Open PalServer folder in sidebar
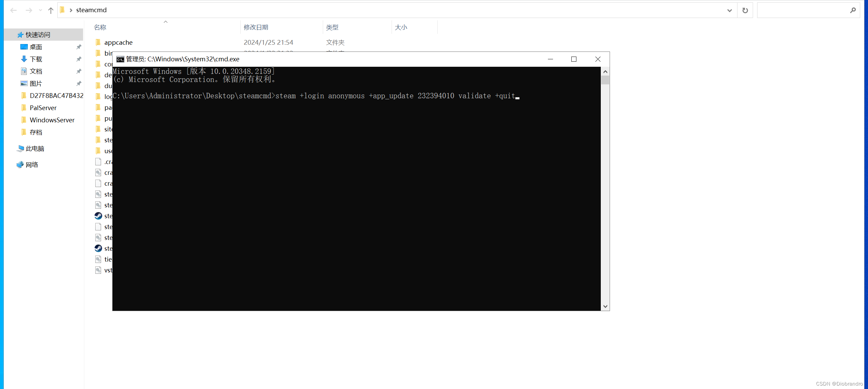Image resolution: width=868 pixels, height=389 pixels. coord(43,108)
